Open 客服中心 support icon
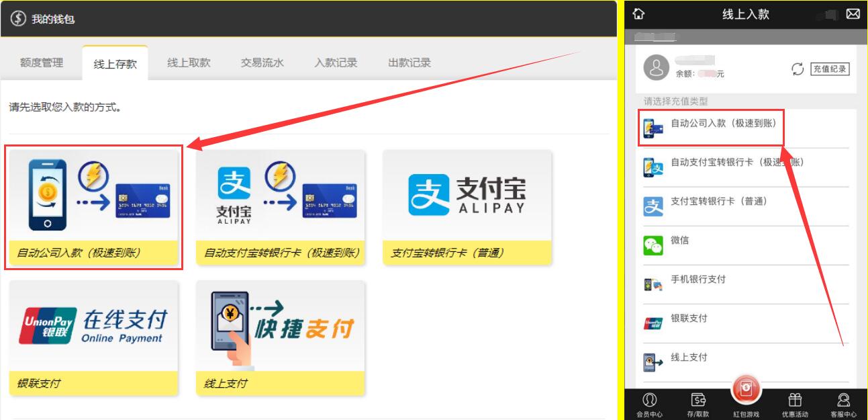 tap(843, 405)
